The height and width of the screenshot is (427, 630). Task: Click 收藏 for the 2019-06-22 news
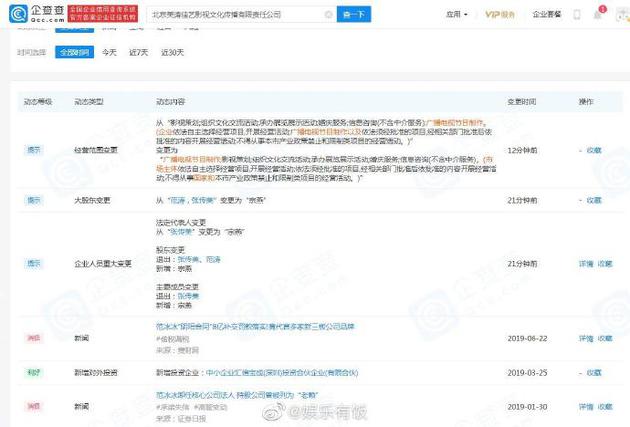(x=605, y=338)
